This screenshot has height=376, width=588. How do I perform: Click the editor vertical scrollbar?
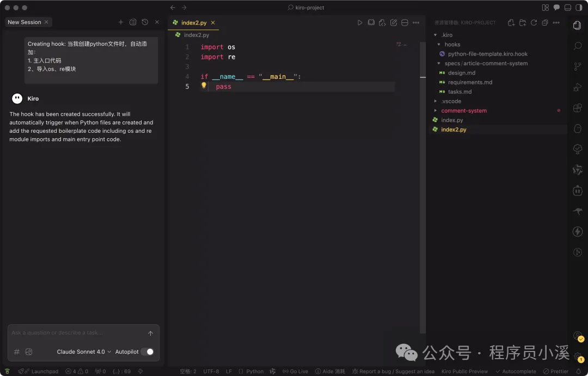click(422, 187)
